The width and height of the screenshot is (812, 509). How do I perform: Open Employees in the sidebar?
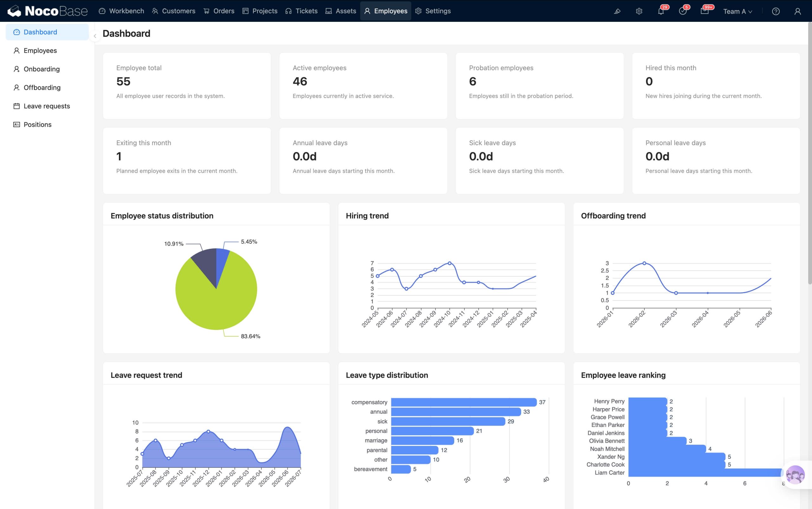coord(47,50)
